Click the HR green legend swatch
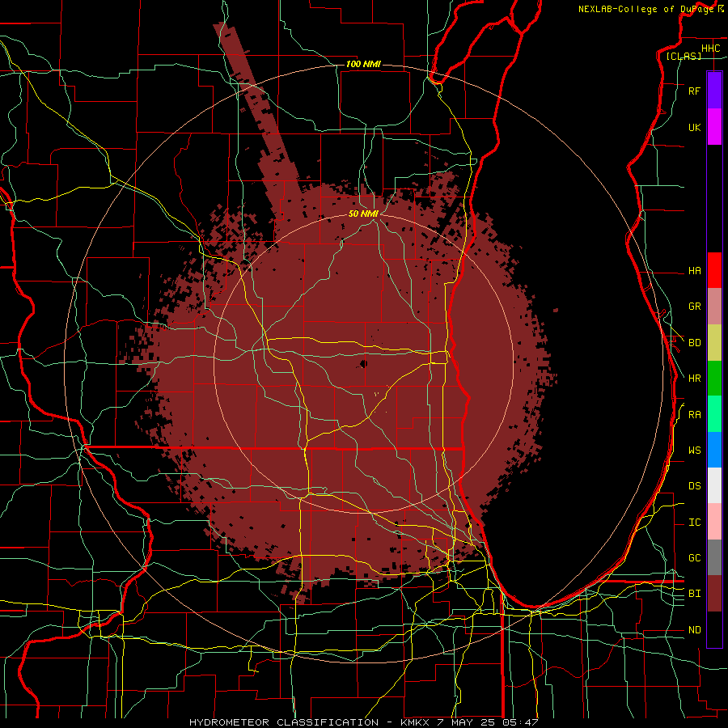This screenshot has height=728, width=728. tap(714, 379)
